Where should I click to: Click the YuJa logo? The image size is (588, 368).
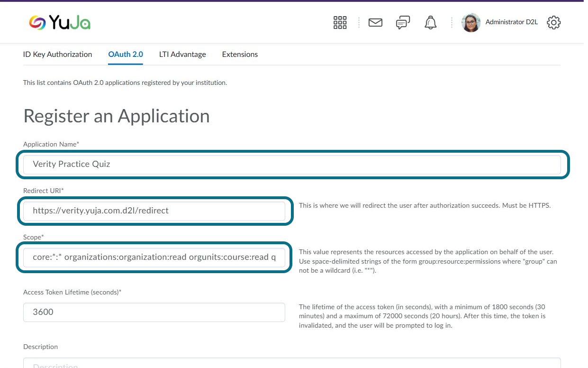(x=60, y=22)
